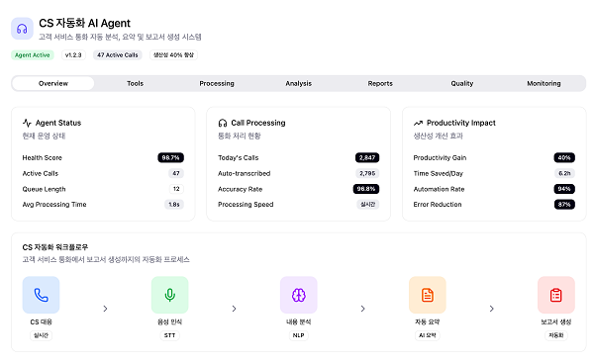Click the Accuracy Rate 98.8% value
The height and width of the screenshot is (364, 594).
tap(366, 189)
